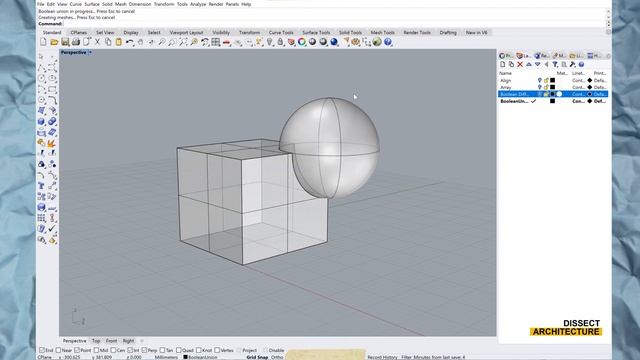Select the Pan hand tool icon
The width and height of the screenshot is (640, 360).
140,42
